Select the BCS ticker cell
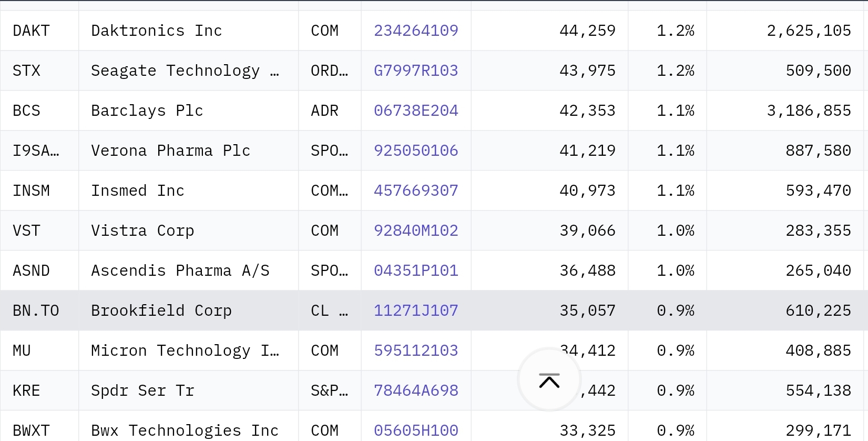 point(39,111)
